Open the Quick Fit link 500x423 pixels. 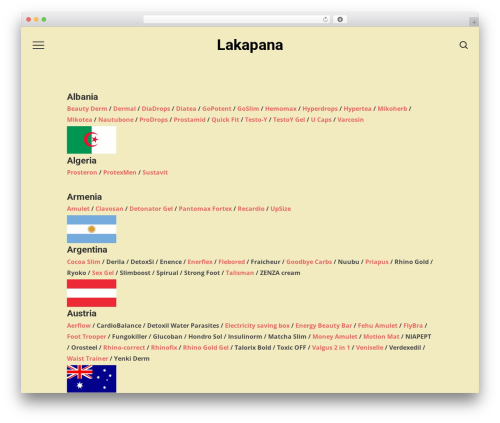click(225, 120)
